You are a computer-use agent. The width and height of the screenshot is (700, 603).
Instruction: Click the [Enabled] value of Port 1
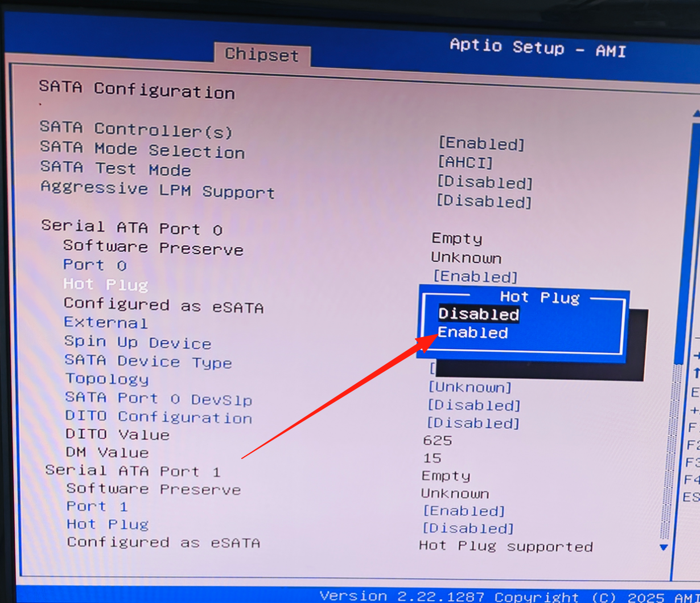tap(464, 511)
